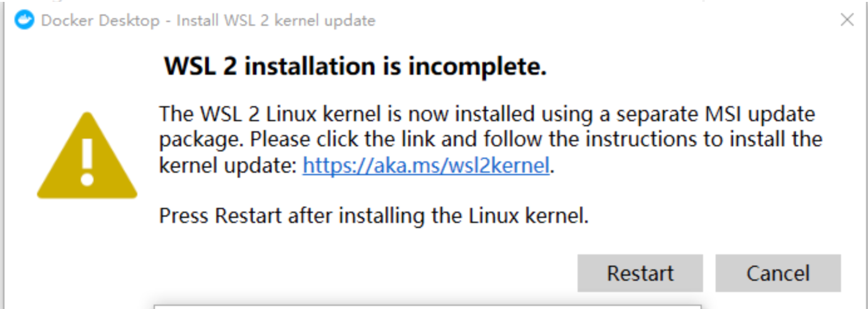Click the Restart button
Screen dimensions: 868x309
640,273
